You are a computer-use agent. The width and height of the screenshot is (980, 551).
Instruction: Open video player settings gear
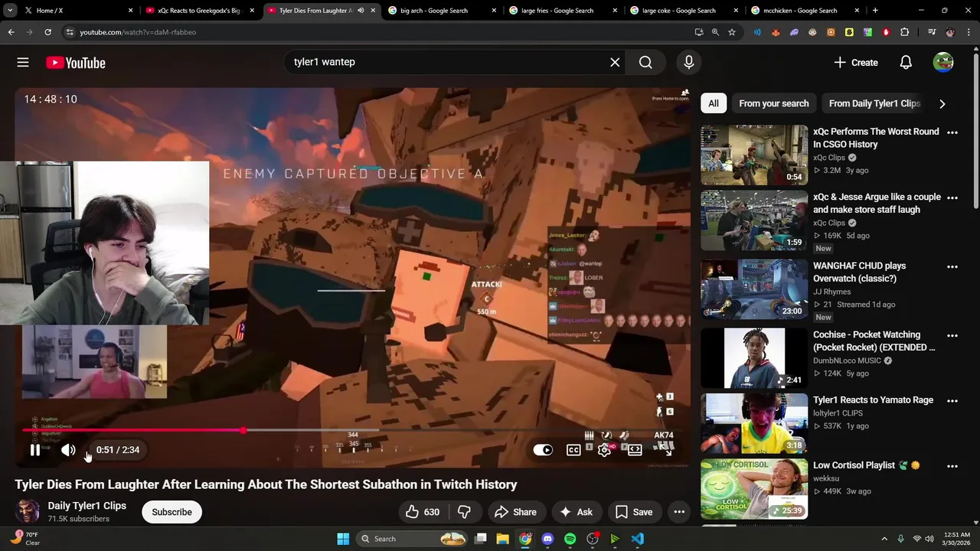[x=604, y=450]
